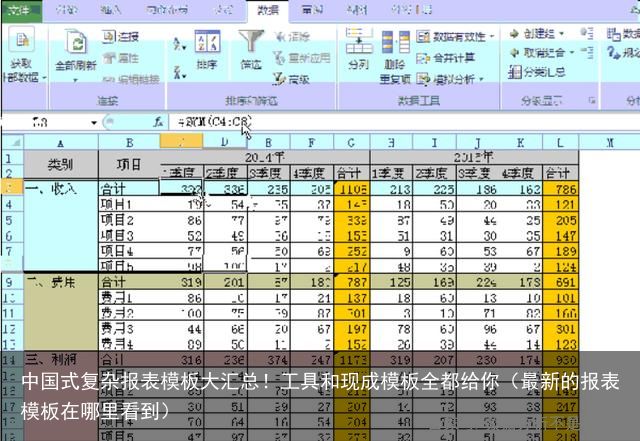
Task: Expand the 模拟分析 dropdown arrow
Action: point(481,79)
